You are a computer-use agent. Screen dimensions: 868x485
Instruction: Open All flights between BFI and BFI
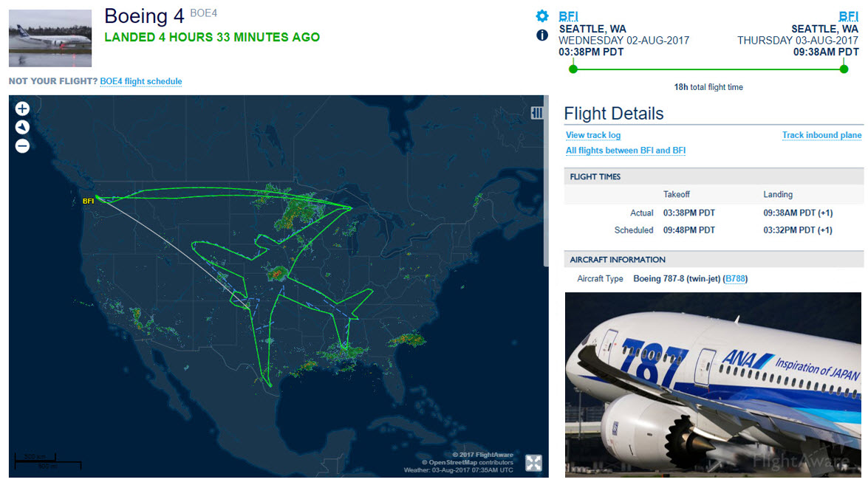click(626, 151)
